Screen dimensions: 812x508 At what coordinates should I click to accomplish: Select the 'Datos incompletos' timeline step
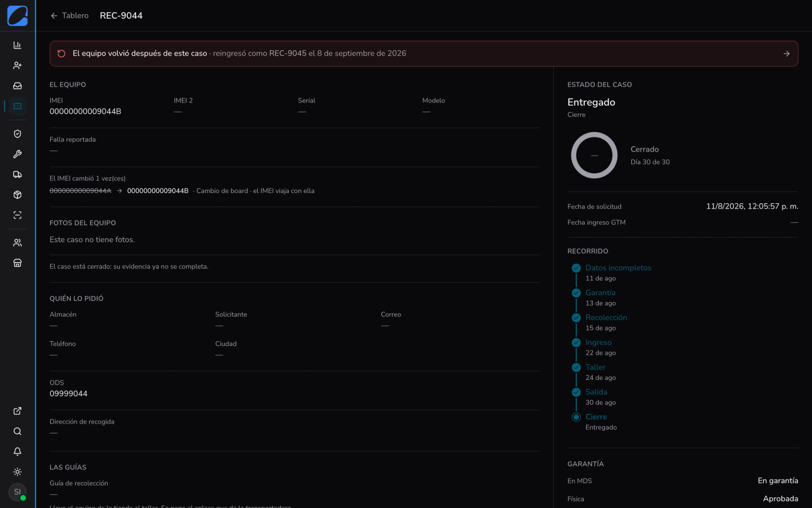point(618,268)
